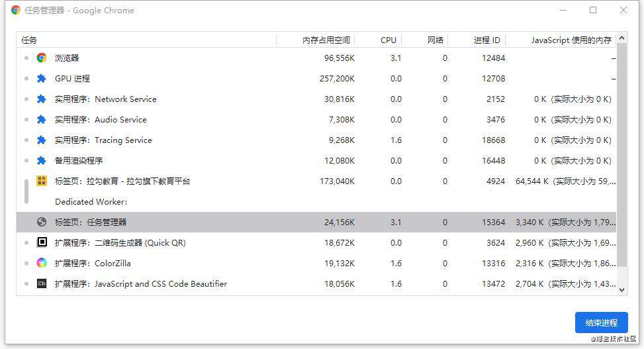This screenshot has width=644, height=349.
Task: Select JavaScript and CSS Code Beautifier row
Action: (x=316, y=284)
